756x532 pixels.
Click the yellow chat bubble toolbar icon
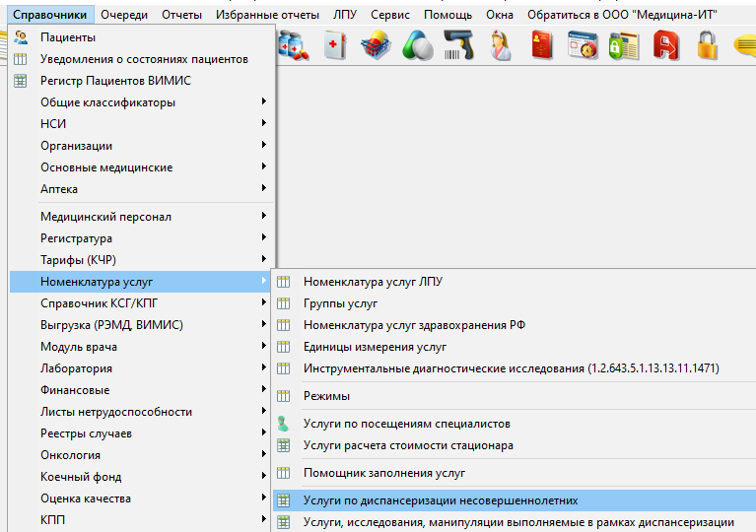click(x=745, y=46)
